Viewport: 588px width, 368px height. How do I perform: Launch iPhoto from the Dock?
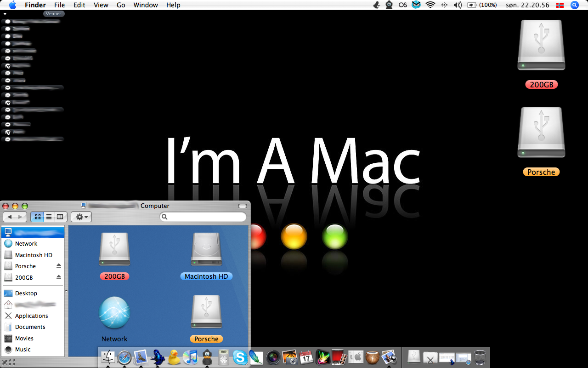(290, 357)
